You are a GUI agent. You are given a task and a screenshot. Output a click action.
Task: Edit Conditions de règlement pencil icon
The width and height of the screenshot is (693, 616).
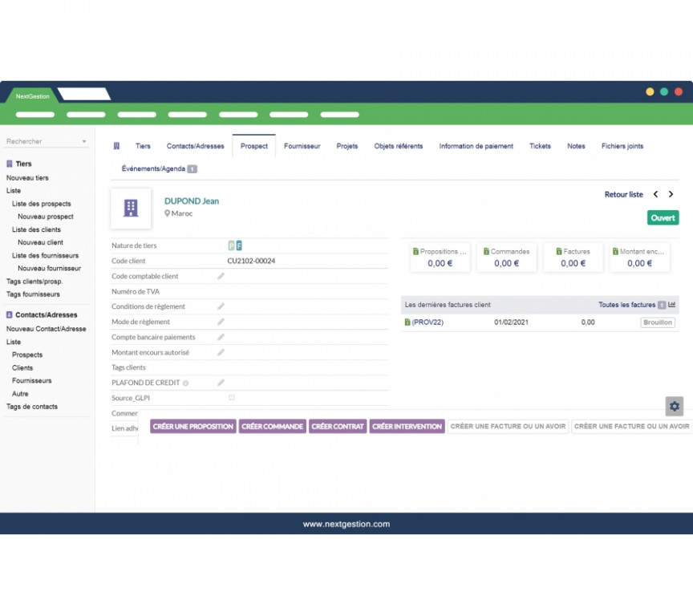tap(221, 306)
